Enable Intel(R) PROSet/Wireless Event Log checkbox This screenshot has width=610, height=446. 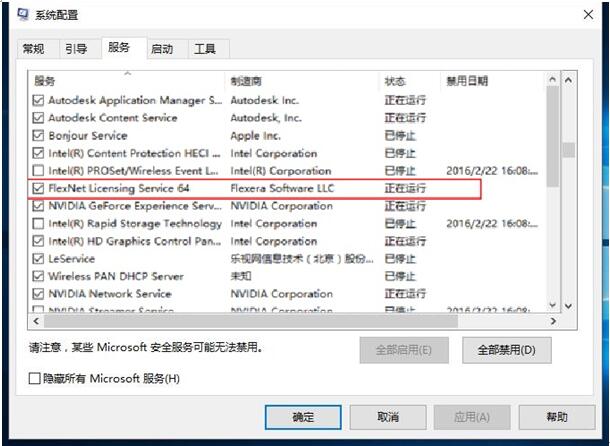pyautogui.click(x=38, y=170)
